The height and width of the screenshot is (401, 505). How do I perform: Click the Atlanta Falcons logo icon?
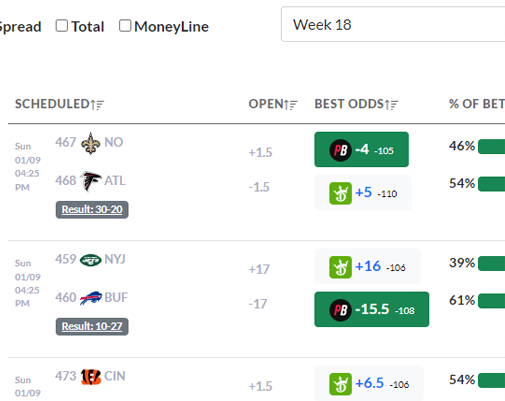(91, 181)
